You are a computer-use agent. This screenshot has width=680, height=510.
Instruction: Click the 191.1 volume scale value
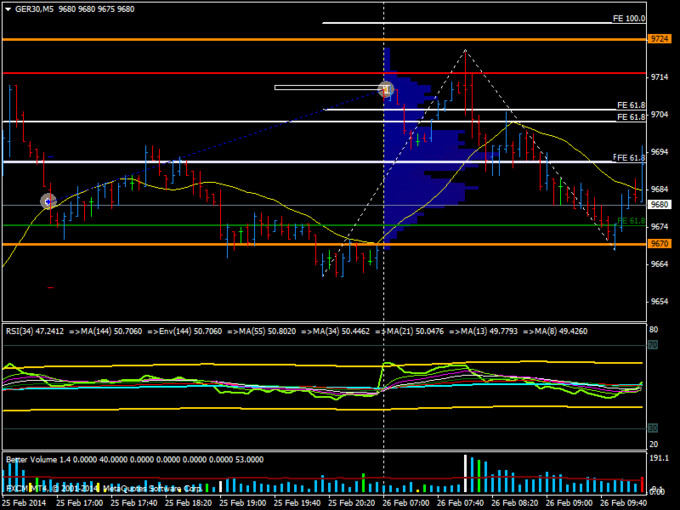tap(658, 457)
